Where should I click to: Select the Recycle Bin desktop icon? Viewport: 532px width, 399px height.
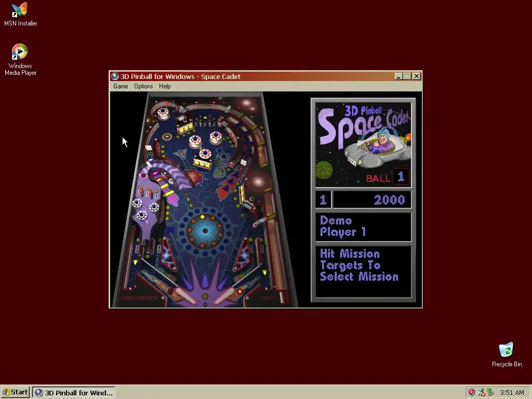click(x=507, y=355)
